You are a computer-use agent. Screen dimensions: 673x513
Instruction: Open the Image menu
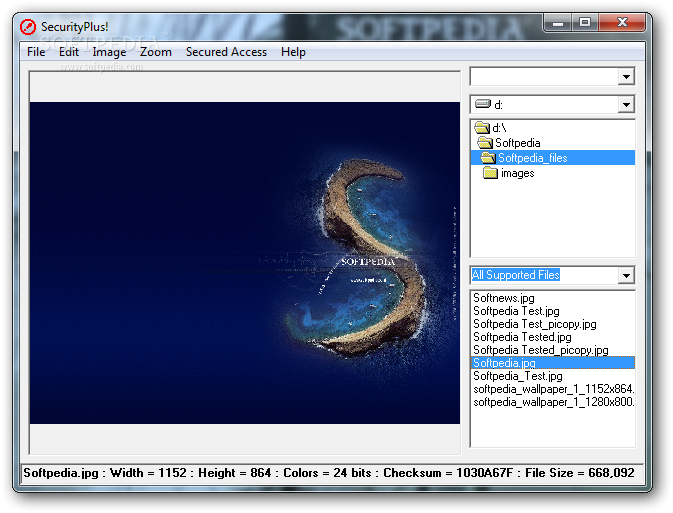click(x=109, y=52)
